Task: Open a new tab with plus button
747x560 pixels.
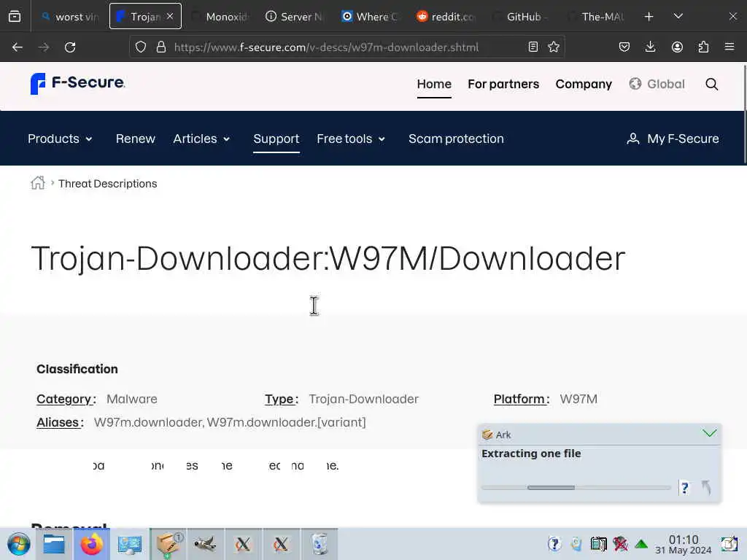Action: (x=649, y=17)
